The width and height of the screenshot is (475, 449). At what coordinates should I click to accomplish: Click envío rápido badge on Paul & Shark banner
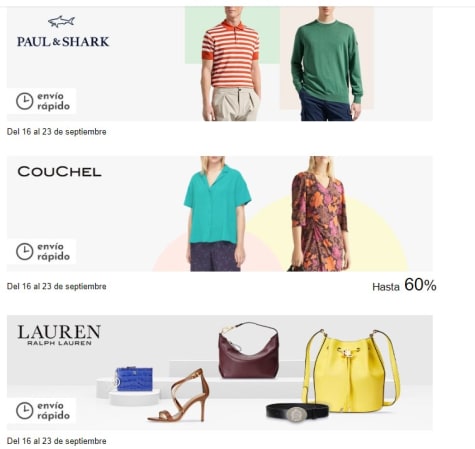pyautogui.click(x=42, y=101)
